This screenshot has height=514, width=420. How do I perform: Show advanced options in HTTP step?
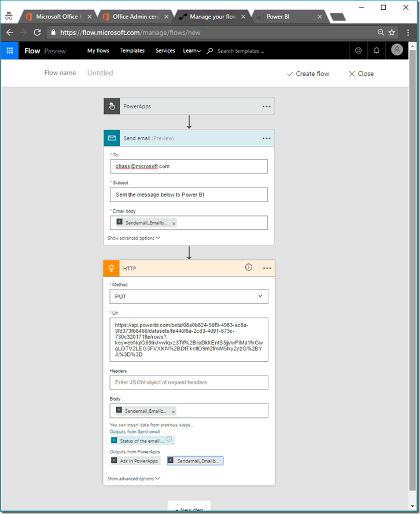(134, 479)
